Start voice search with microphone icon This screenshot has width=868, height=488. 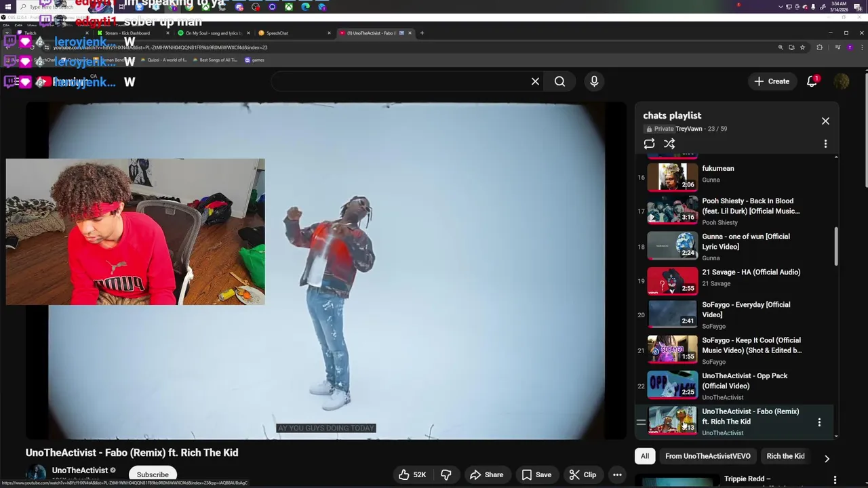[594, 81]
